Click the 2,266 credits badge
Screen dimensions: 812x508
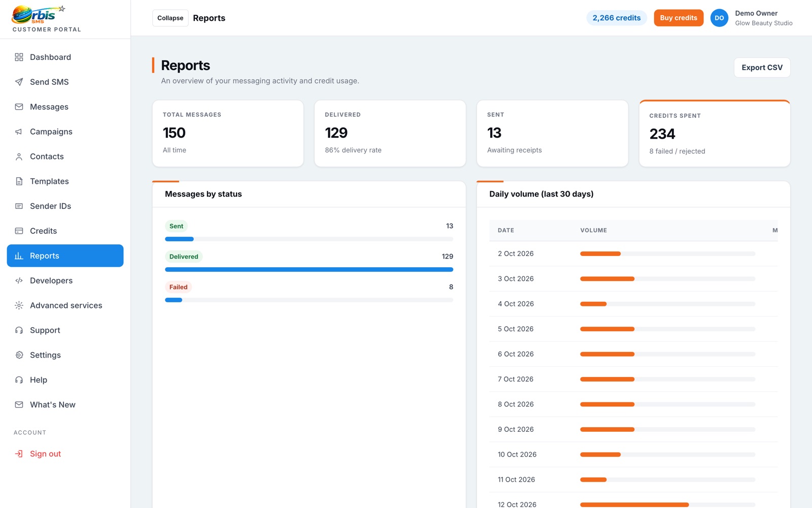point(617,18)
